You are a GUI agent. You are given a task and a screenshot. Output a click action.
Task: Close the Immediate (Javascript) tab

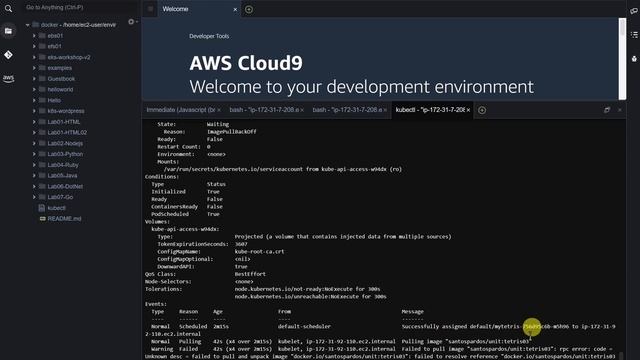(219, 110)
